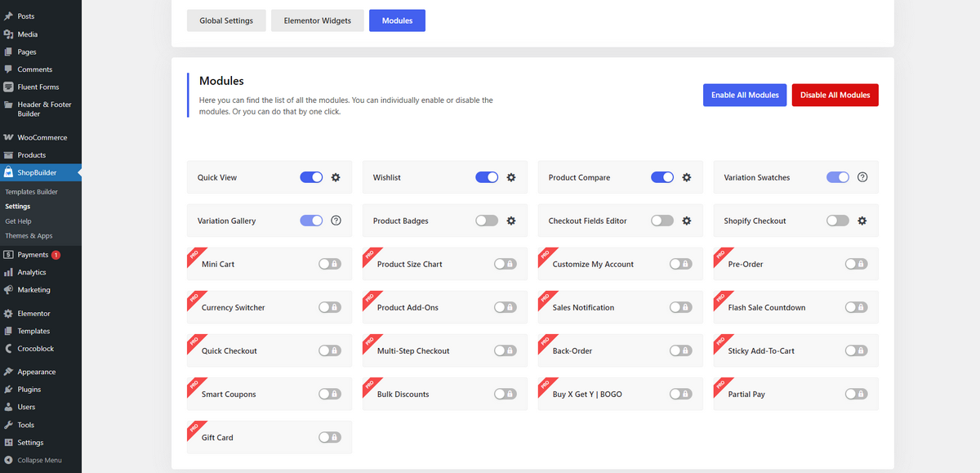Click the Marketing megaphone icon
The image size is (980, 473).
click(8, 290)
